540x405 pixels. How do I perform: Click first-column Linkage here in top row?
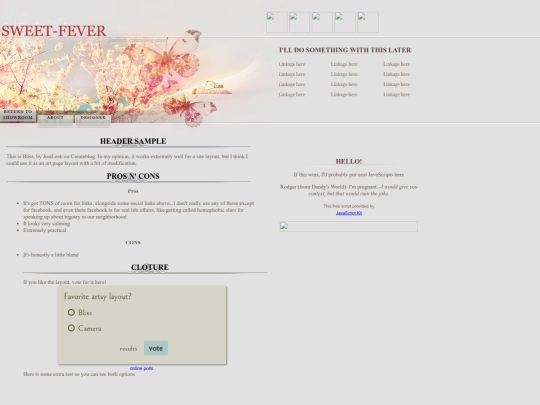coord(292,64)
